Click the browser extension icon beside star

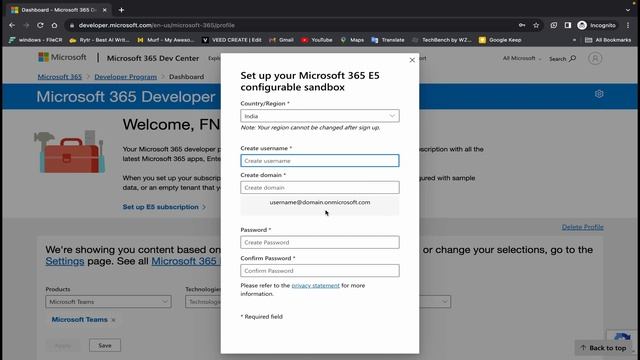click(x=553, y=25)
